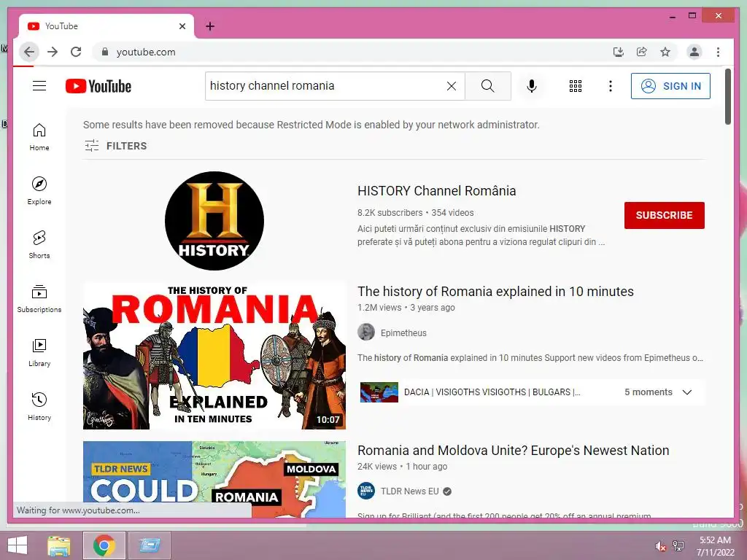
Task: Open the YouTube apps grid icon
Action: [576, 86]
